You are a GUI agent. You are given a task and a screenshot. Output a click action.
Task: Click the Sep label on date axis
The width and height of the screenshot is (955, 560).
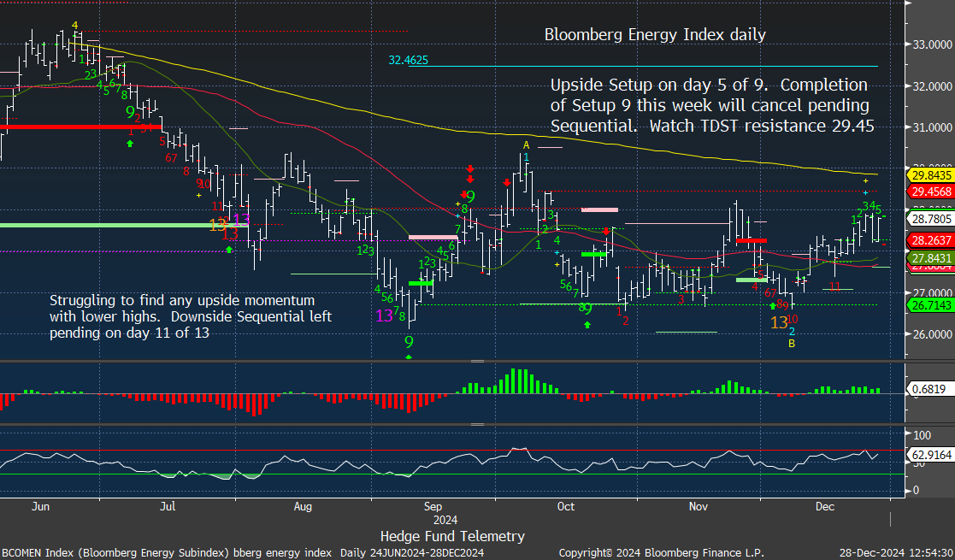click(x=433, y=506)
